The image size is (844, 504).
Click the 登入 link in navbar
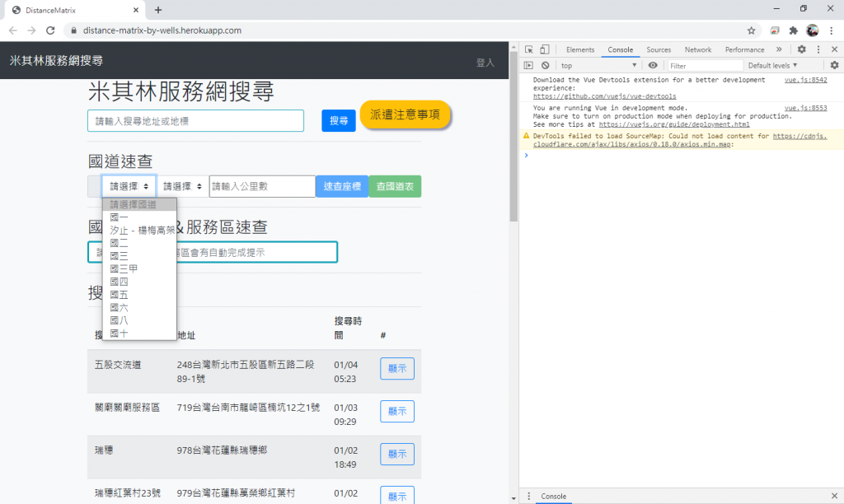[485, 63]
